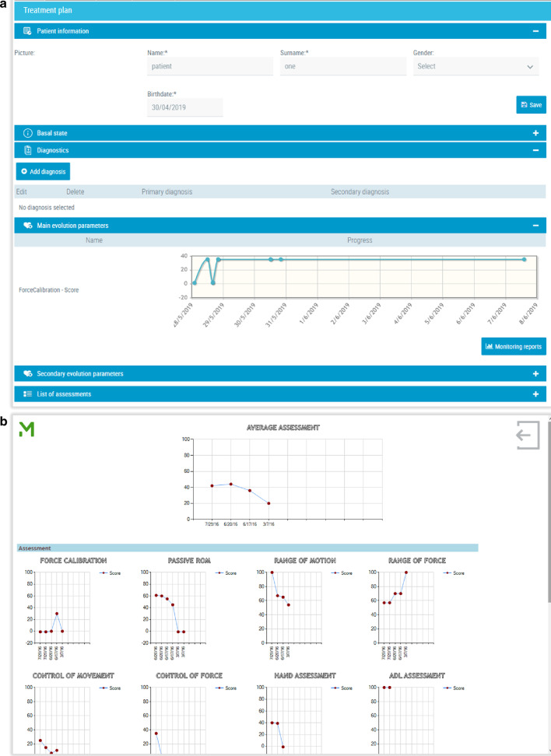Screen dimensions: 551x756
Task: Click the Edit column header
Action: (x=21, y=192)
